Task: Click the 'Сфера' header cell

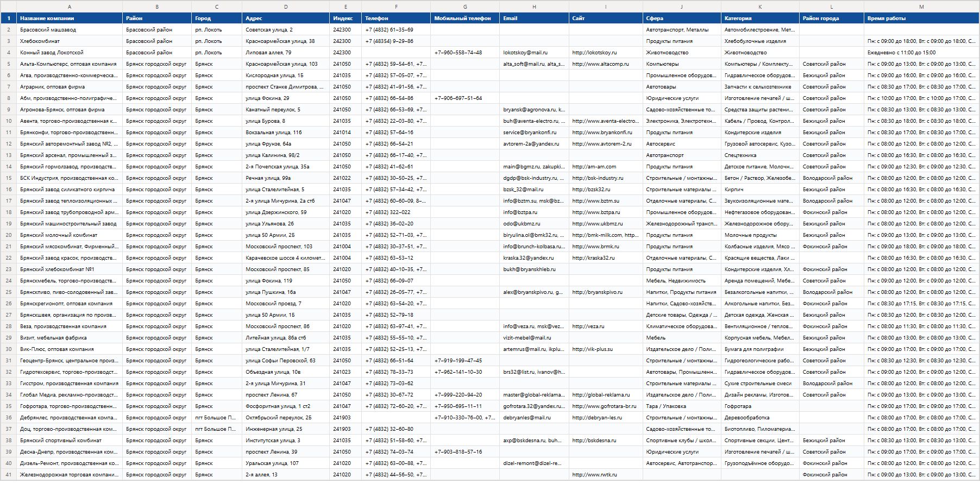Action: [682, 18]
